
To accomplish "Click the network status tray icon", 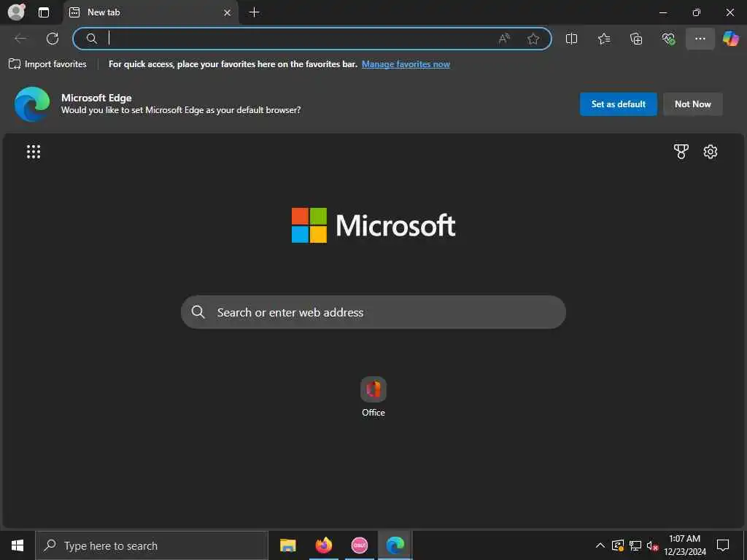I will click(635, 545).
